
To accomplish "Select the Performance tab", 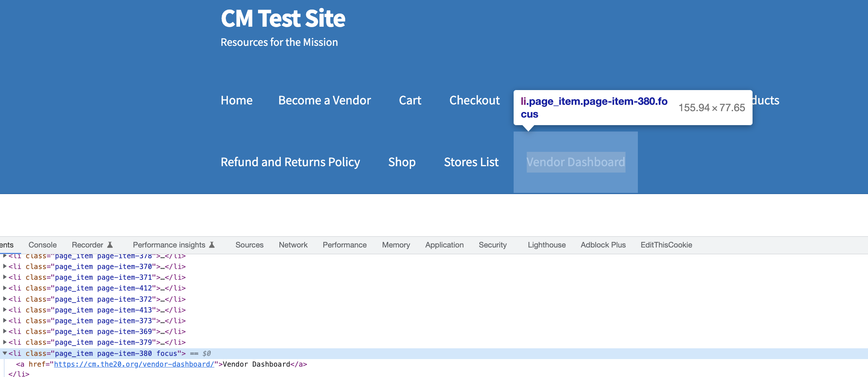I will click(x=345, y=245).
